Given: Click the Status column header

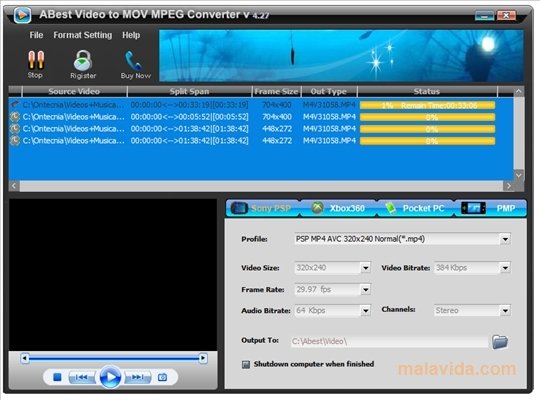Looking at the screenshot, I should tap(427, 91).
